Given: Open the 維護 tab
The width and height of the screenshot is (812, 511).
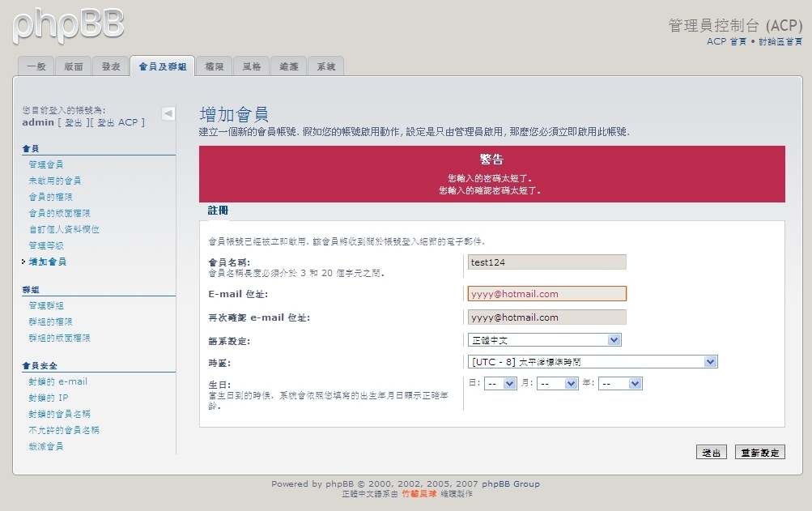Looking at the screenshot, I should tap(289, 66).
